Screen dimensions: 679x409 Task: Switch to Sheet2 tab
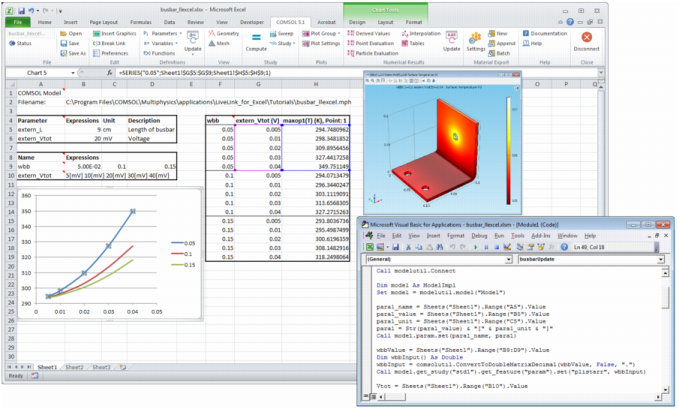[x=74, y=367]
